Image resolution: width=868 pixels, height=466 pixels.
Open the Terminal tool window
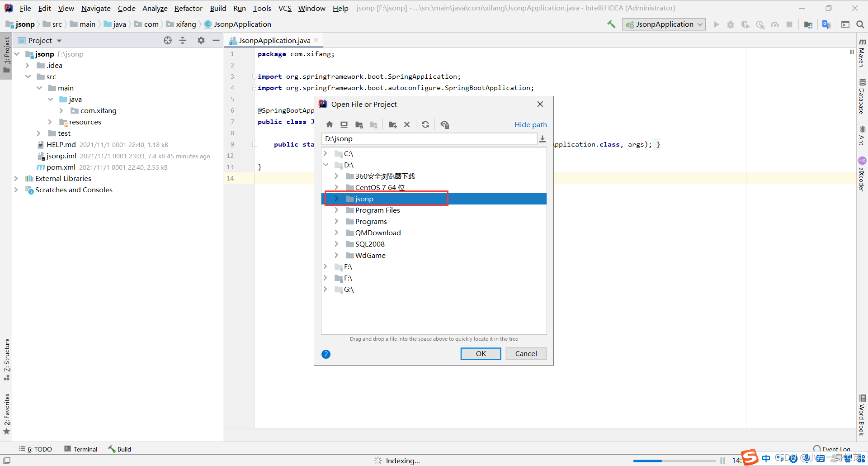click(x=80, y=449)
